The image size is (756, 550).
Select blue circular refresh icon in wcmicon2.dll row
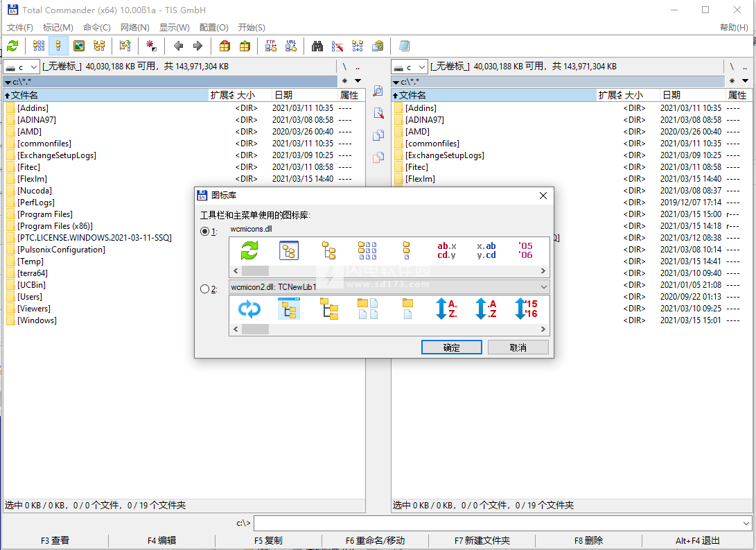(249, 309)
